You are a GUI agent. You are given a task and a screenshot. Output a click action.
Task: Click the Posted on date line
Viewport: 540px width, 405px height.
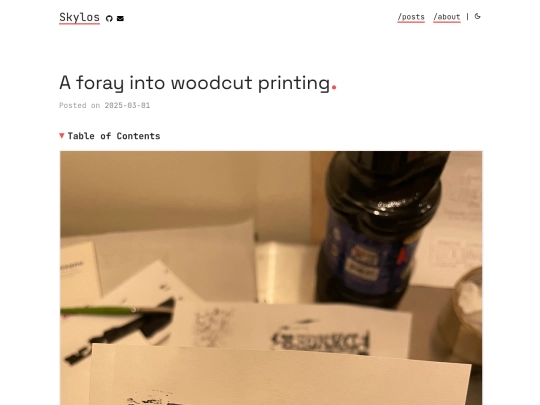(x=105, y=105)
